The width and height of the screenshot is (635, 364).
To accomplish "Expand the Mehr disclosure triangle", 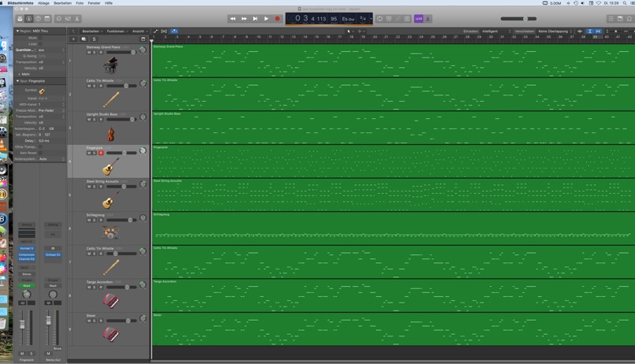I will 20,74.
